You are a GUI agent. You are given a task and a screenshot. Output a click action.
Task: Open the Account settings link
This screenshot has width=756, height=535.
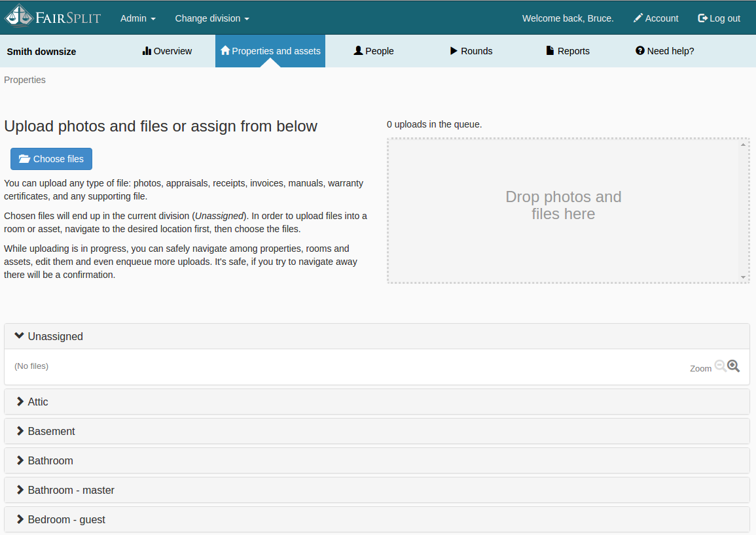point(656,18)
